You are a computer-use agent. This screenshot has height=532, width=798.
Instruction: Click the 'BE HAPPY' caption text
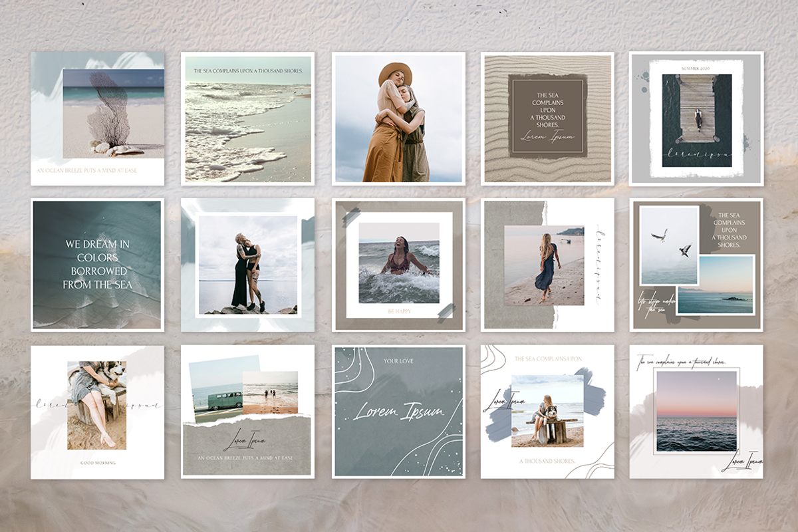(399, 311)
